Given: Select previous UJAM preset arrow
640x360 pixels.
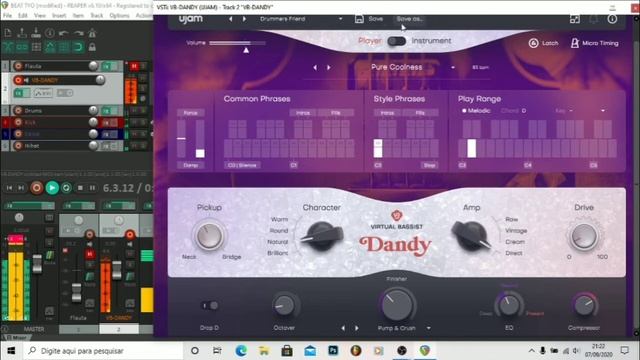Looking at the screenshot, I should (231, 19).
